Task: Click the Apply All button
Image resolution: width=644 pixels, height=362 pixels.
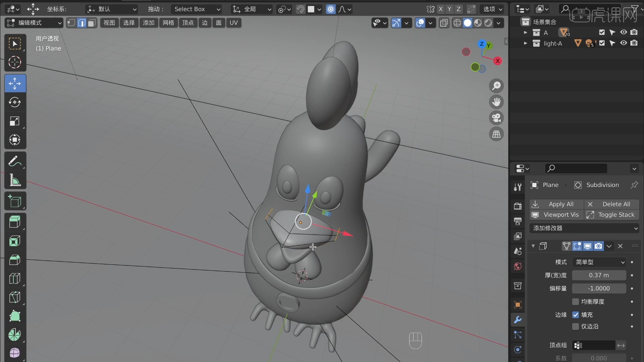Action: click(557, 204)
